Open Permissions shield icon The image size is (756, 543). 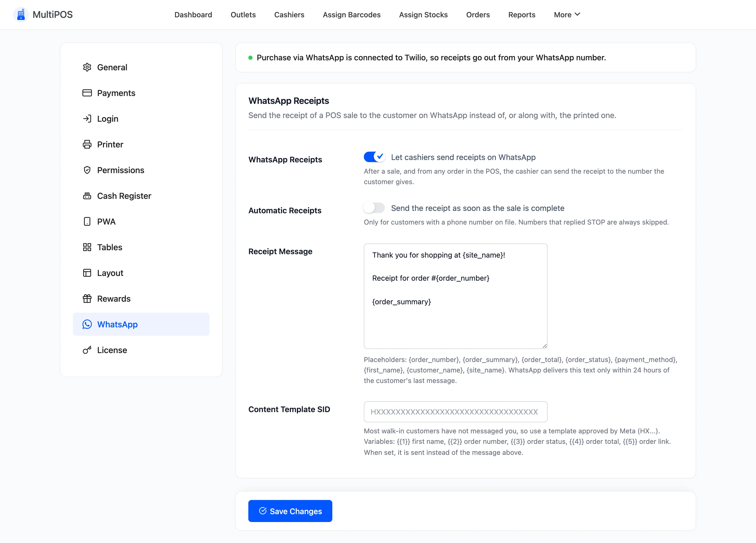point(87,170)
